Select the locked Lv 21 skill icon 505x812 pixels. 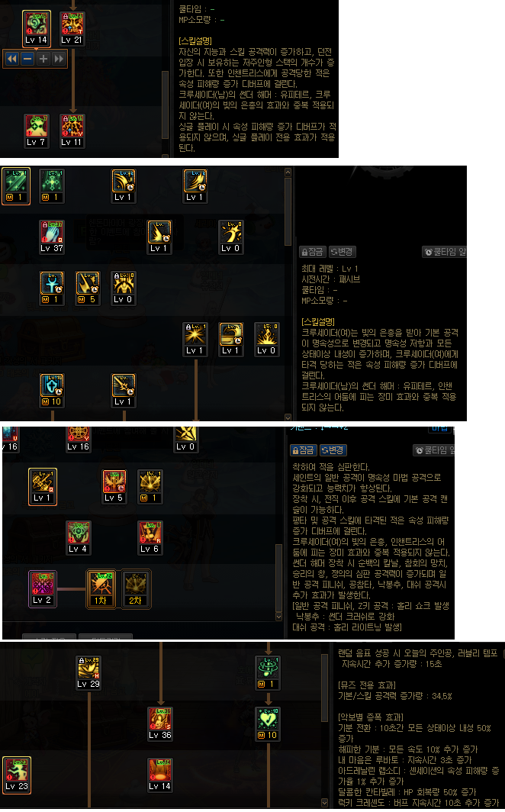tap(72, 28)
